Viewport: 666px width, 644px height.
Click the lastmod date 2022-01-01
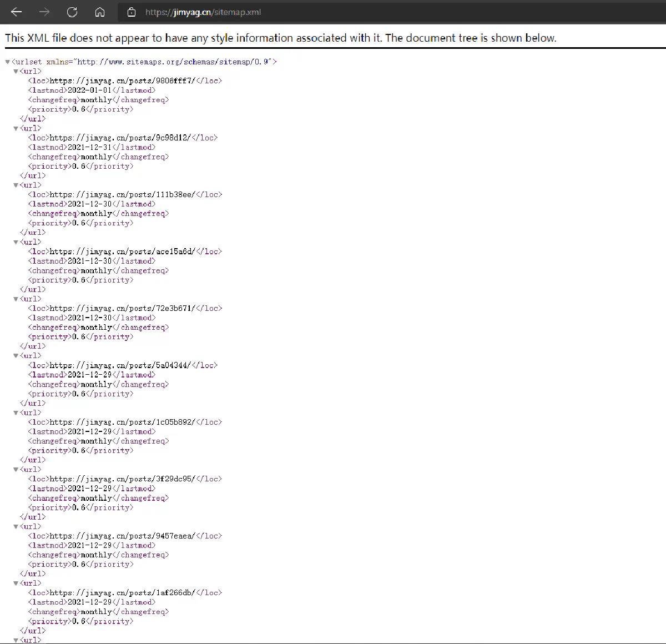[x=89, y=90]
